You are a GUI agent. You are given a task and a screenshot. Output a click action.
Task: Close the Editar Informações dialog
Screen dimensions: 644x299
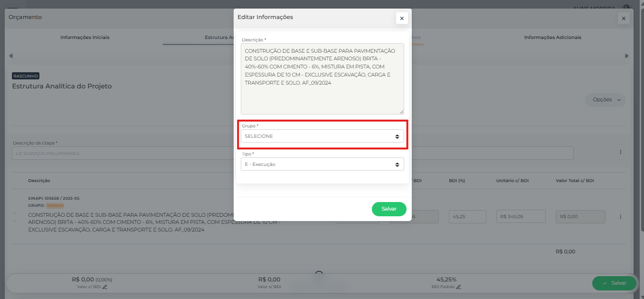(402, 18)
